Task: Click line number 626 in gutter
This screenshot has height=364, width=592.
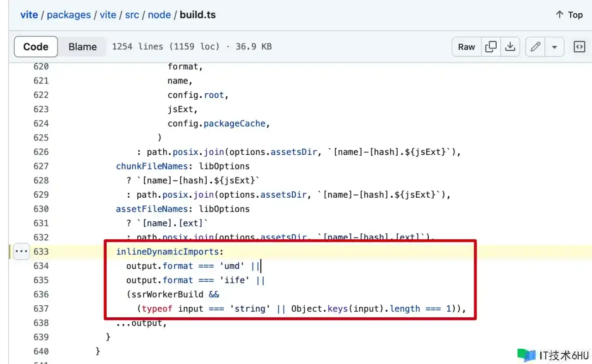Action: [x=41, y=152]
